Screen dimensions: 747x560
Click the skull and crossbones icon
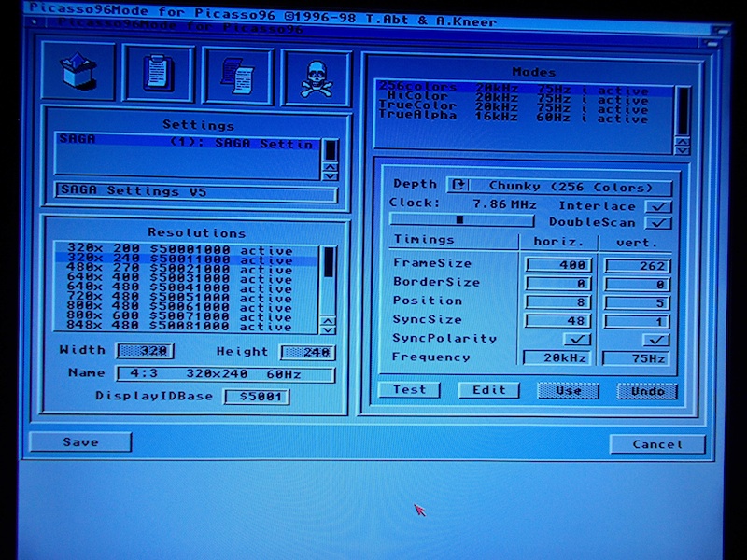coord(317,78)
